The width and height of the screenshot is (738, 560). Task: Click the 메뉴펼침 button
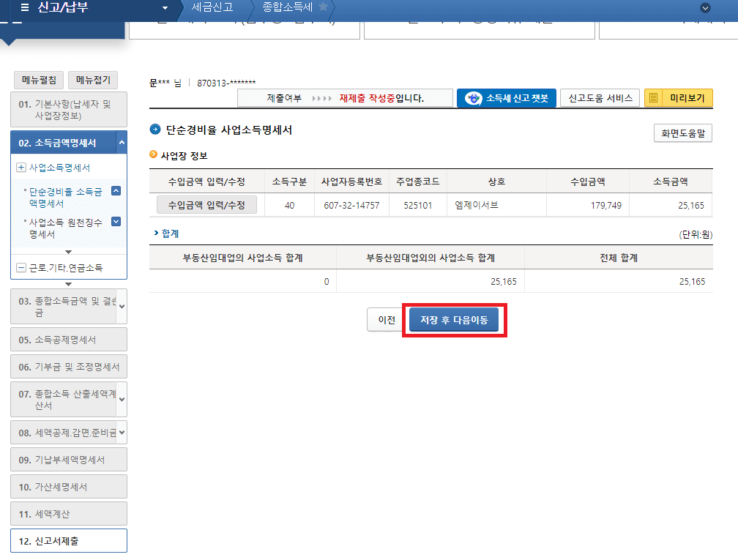39,80
